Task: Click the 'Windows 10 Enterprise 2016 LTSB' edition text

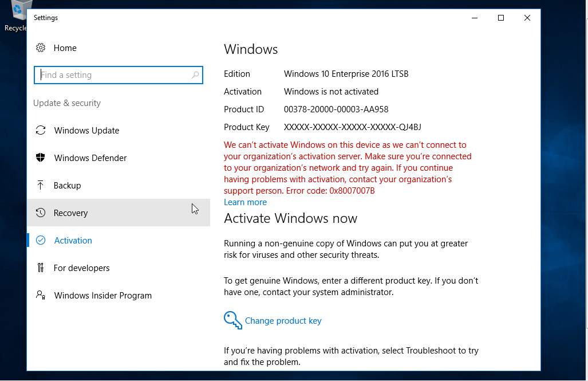Action: (x=346, y=73)
